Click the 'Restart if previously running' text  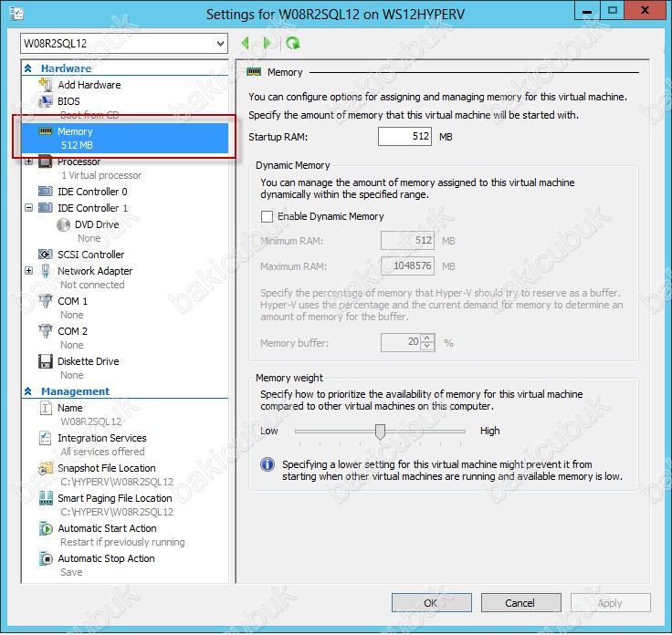(x=122, y=542)
